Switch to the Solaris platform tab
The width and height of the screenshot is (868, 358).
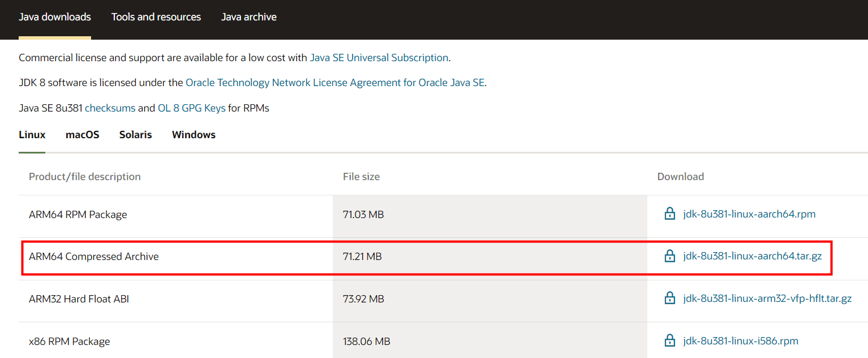[136, 135]
